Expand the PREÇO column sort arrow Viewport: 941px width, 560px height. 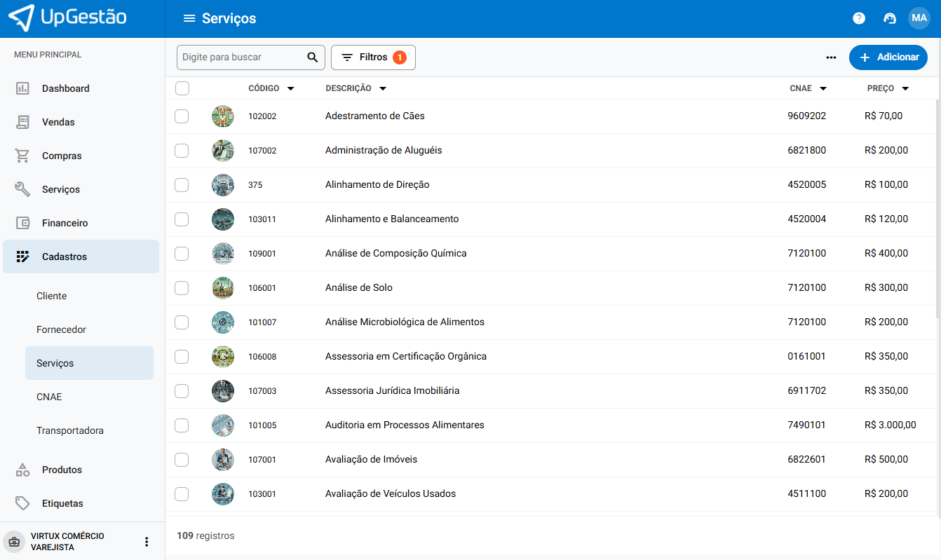[x=905, y=89]
